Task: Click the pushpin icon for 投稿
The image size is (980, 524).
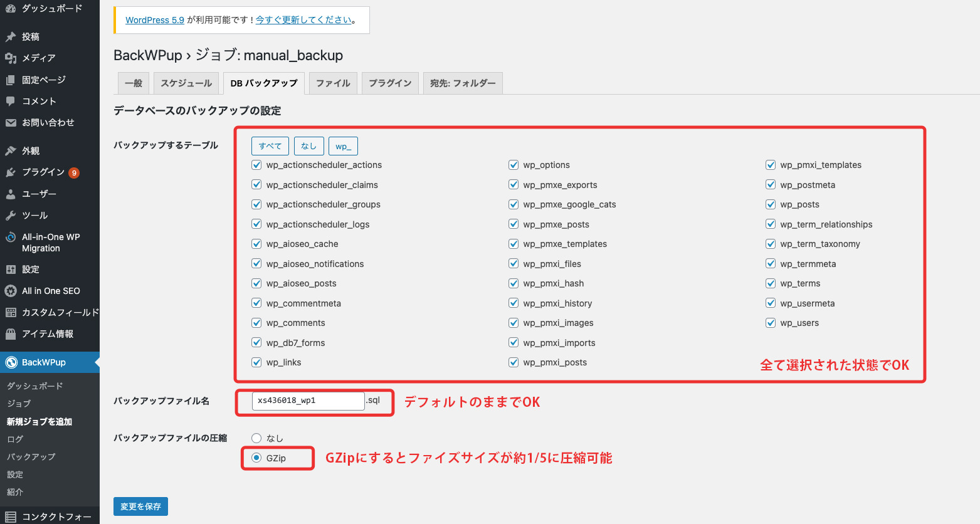Action: (x=11, y=37)
